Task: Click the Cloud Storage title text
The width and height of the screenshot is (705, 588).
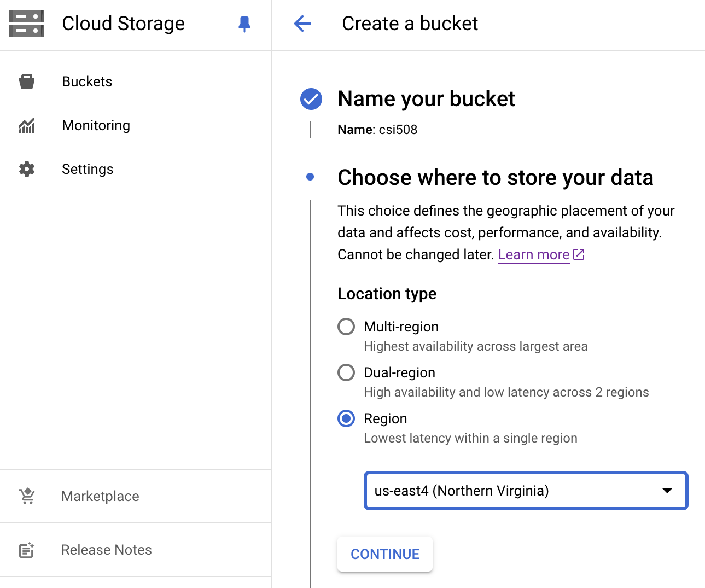Action: [124, 24]
